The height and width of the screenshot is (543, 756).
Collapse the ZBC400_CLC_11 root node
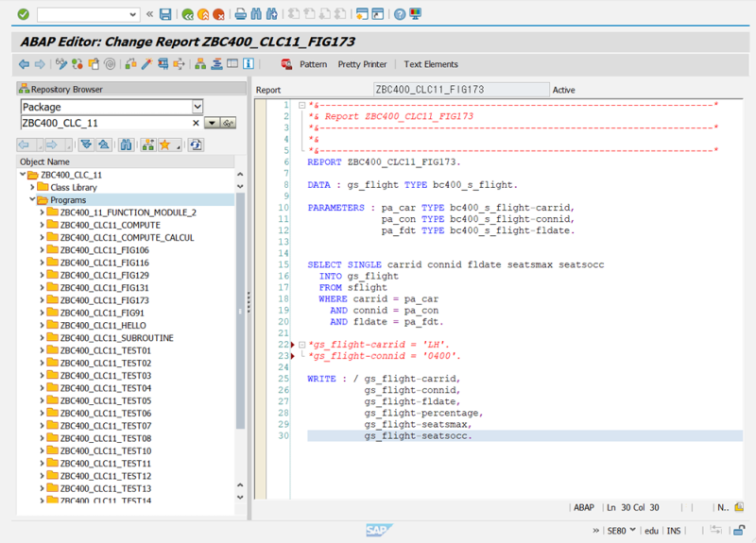(x=23, y=174)
